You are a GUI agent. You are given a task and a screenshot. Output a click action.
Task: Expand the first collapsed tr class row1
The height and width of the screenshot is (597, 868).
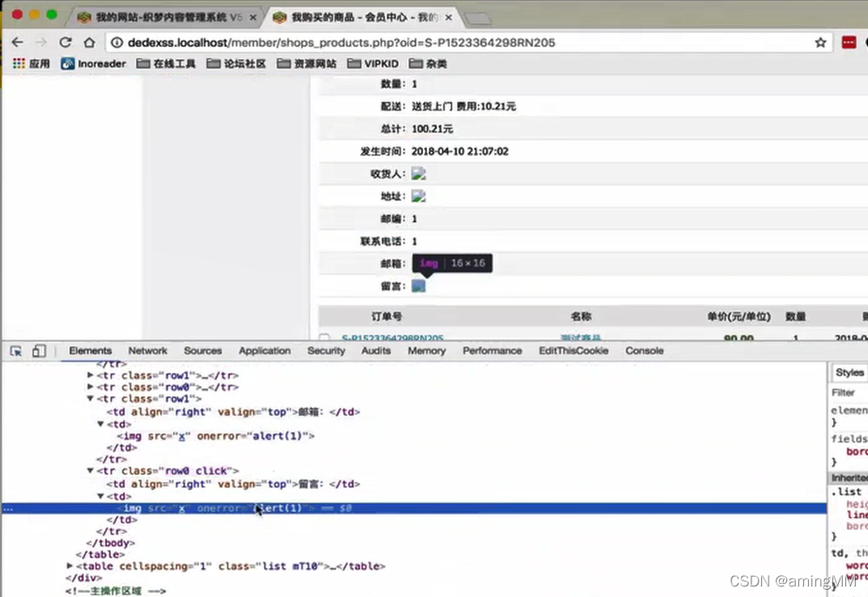pos(91,375)
